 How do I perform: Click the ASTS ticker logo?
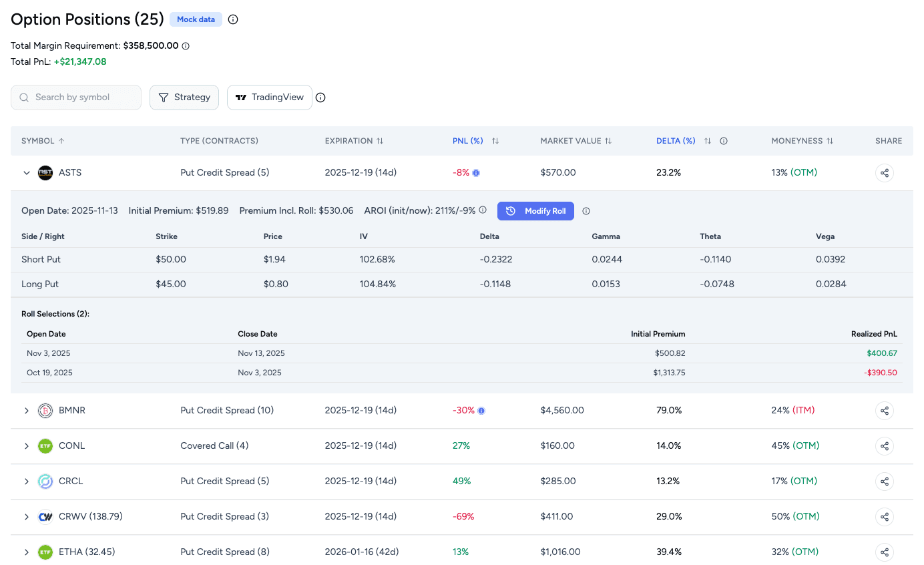point(44,172)
